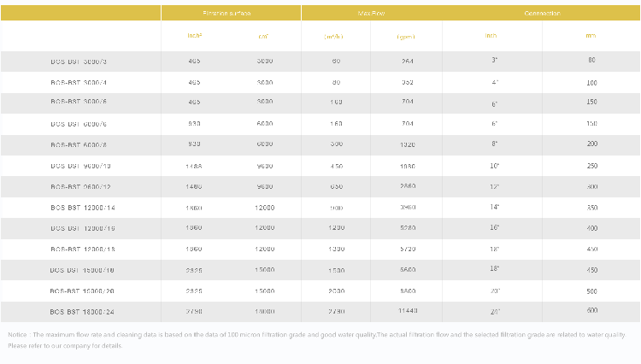This screenshot has width=641, height=364.
Task: Select the (gpm) sub-header
Action: pyautogui.click(x=406, y=37)
